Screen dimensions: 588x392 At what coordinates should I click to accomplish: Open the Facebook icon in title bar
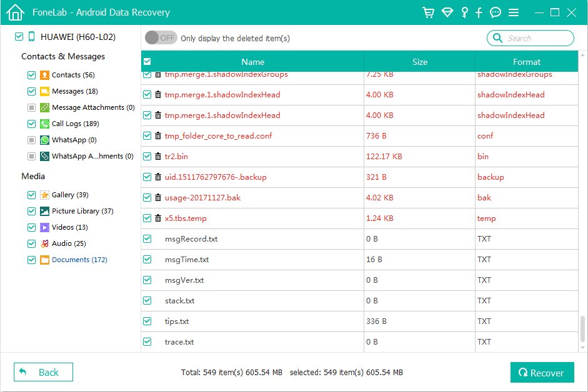[479, 12]
